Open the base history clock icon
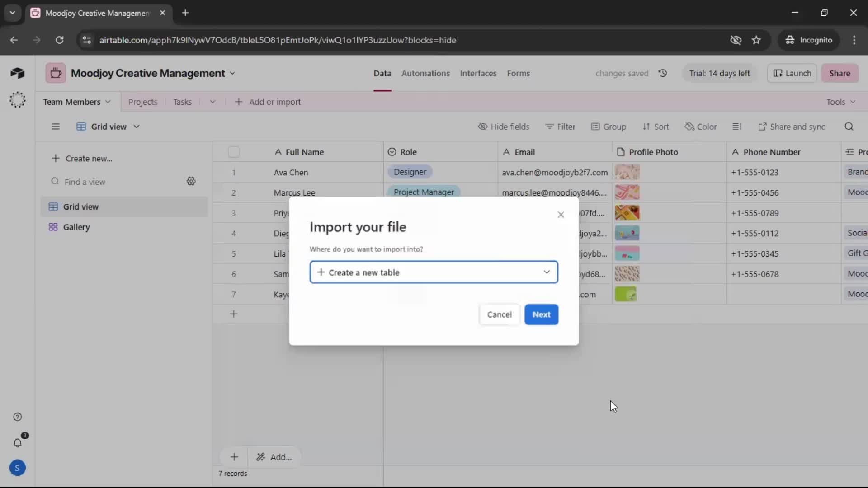The width and height of the screenshot is (868, 488). [x=663, y=73]
